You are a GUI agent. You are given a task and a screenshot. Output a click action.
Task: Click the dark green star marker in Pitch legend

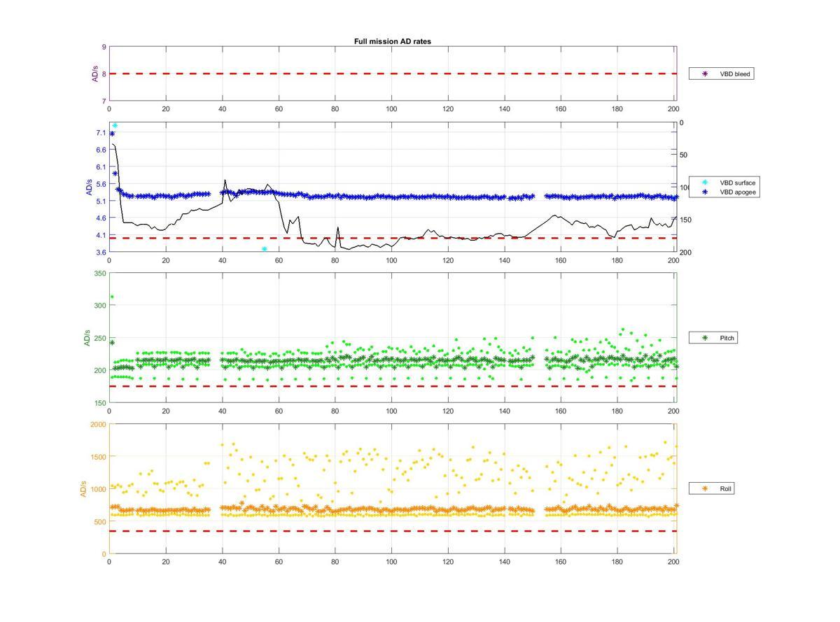click(705, 338)
